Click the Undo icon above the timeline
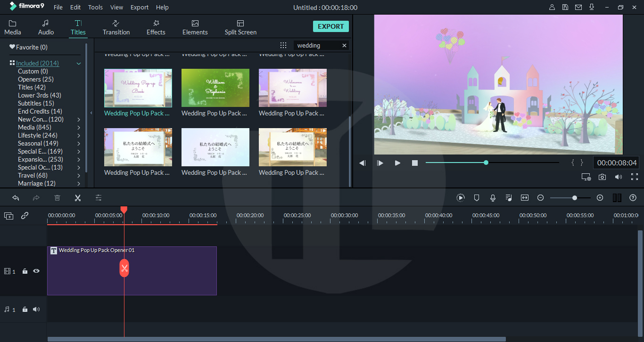644x342 pixels. pos(16,197)
